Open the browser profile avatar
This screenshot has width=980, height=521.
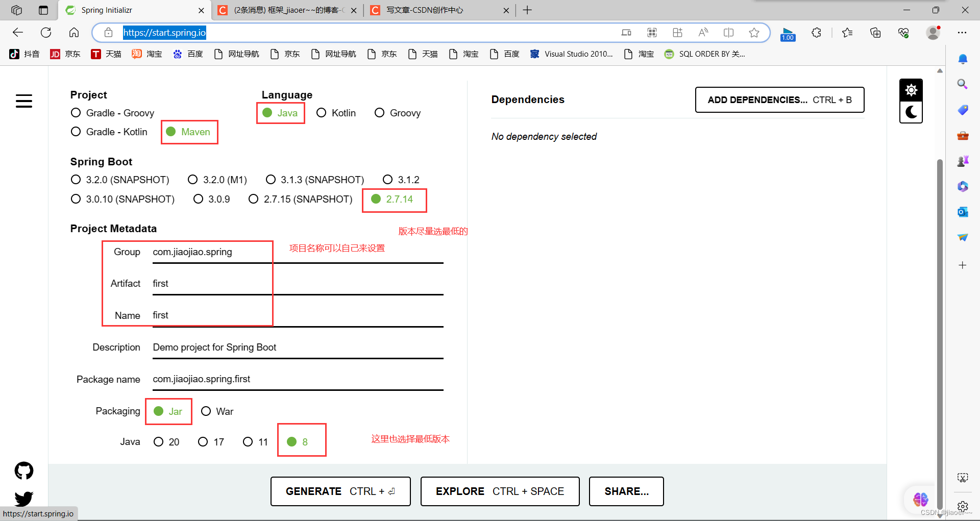click(x=934, y=33)
